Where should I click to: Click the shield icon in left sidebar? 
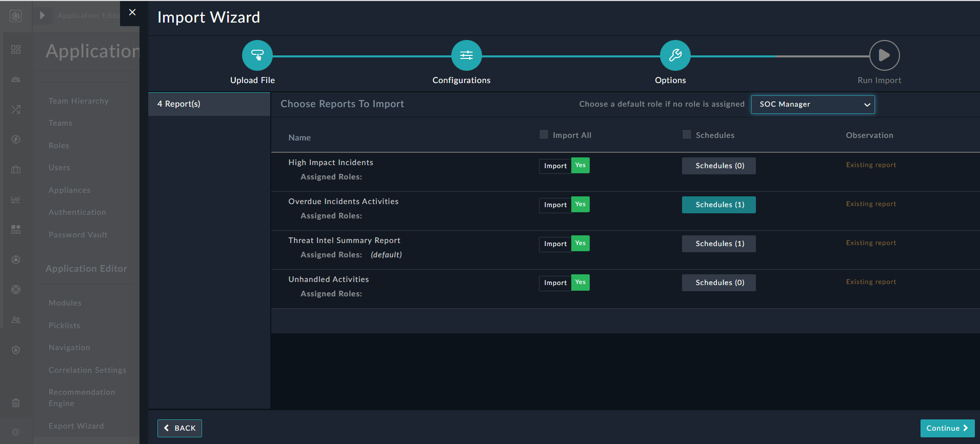[x=16, y=350]
